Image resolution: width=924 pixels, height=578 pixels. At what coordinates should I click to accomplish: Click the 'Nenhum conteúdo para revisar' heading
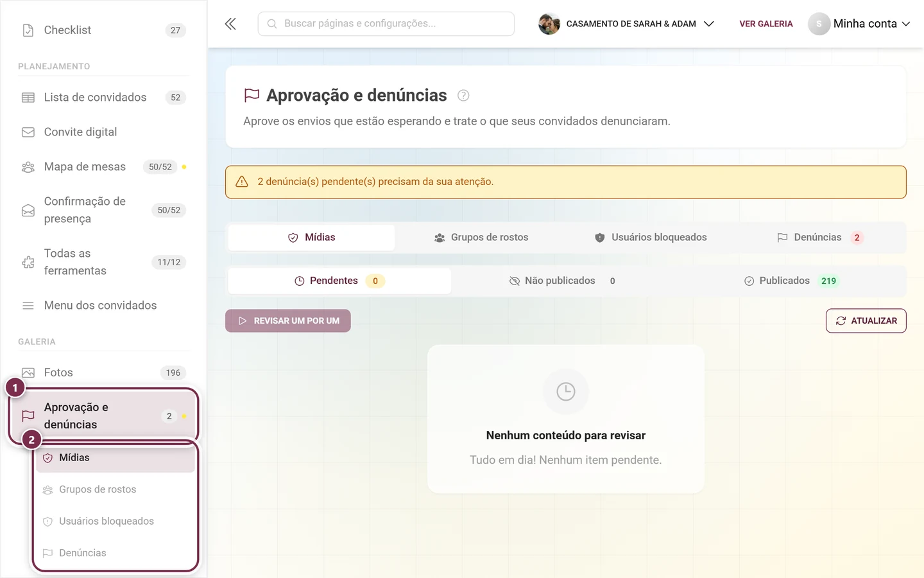(x=566, y=435)
